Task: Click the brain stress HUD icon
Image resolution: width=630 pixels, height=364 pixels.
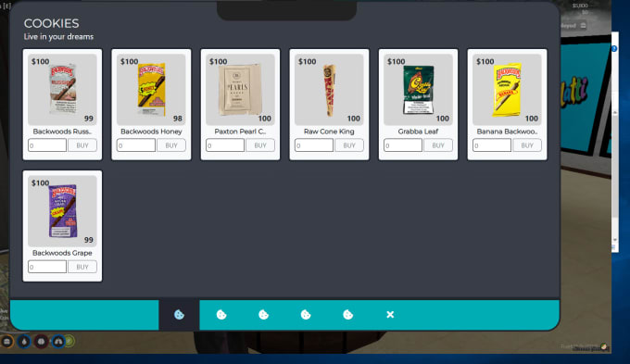Action: [41, 342]
